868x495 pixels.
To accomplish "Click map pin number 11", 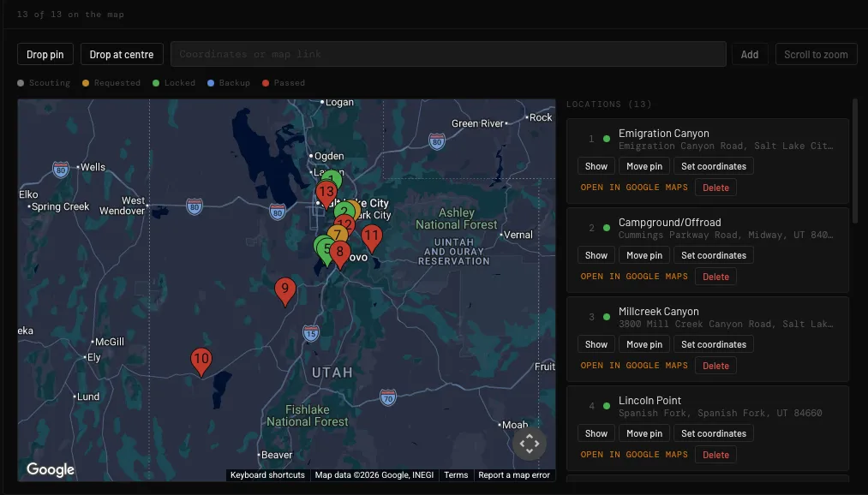I will (x=371, y=239).
